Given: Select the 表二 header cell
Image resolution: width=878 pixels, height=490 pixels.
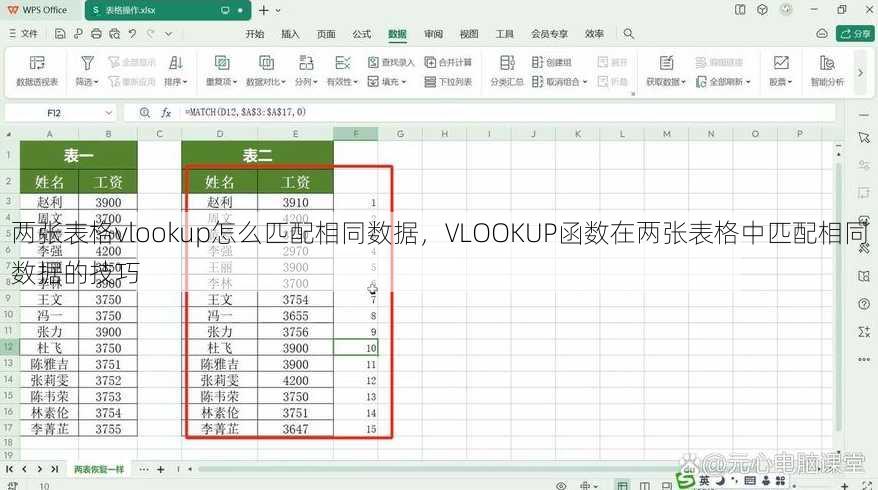Looking at the screenshot, I should [258, 155].
